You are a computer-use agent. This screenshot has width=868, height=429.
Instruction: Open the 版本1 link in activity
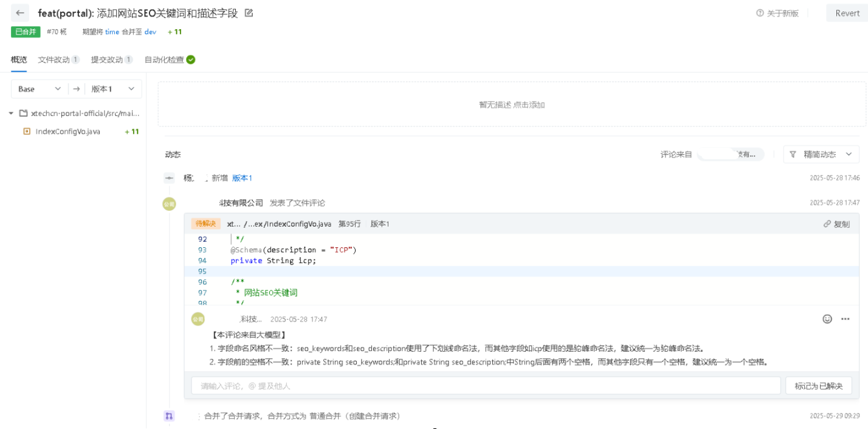tap(242, 178)
